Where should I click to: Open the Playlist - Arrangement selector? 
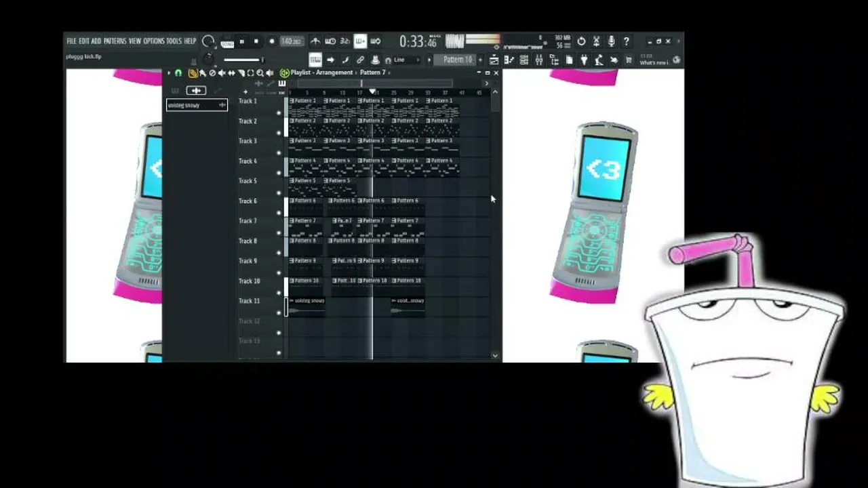[322, 73]
